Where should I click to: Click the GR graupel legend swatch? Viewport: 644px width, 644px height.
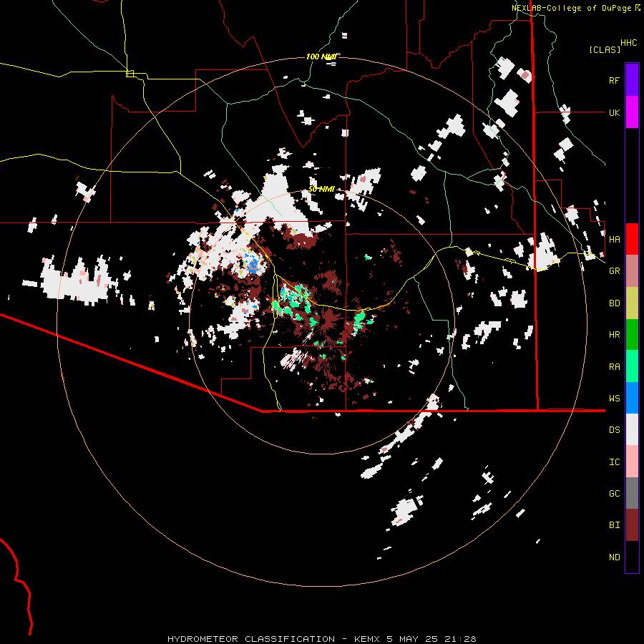[632, 270]
